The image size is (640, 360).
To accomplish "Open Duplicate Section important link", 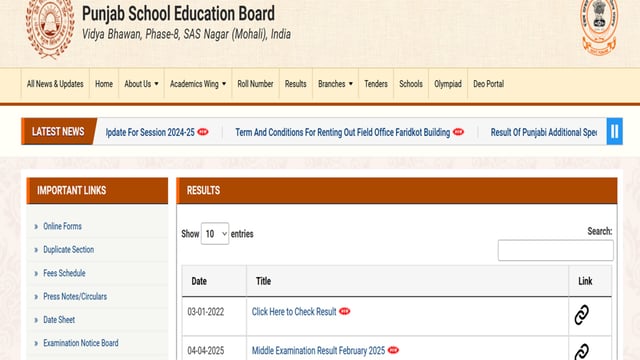I will [x=69, y=249].
